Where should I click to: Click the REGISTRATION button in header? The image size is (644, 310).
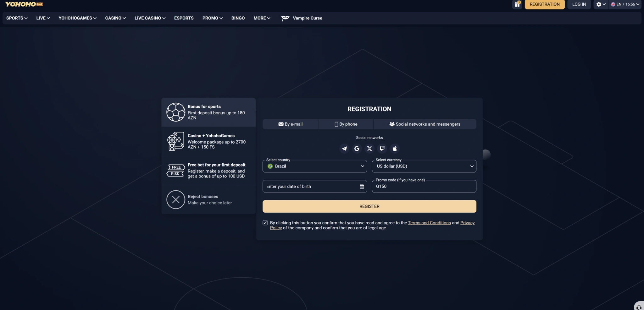click(x=545, y=4)
